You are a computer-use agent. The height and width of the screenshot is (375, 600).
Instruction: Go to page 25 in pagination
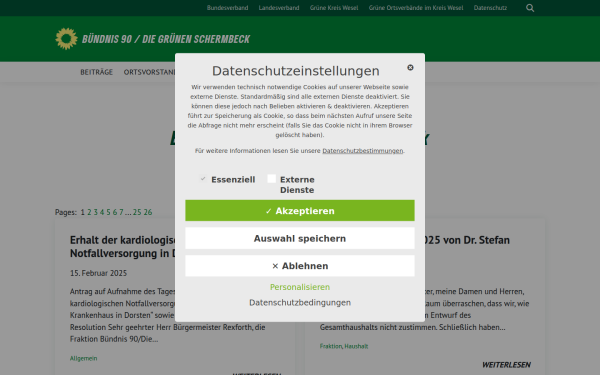137,212
